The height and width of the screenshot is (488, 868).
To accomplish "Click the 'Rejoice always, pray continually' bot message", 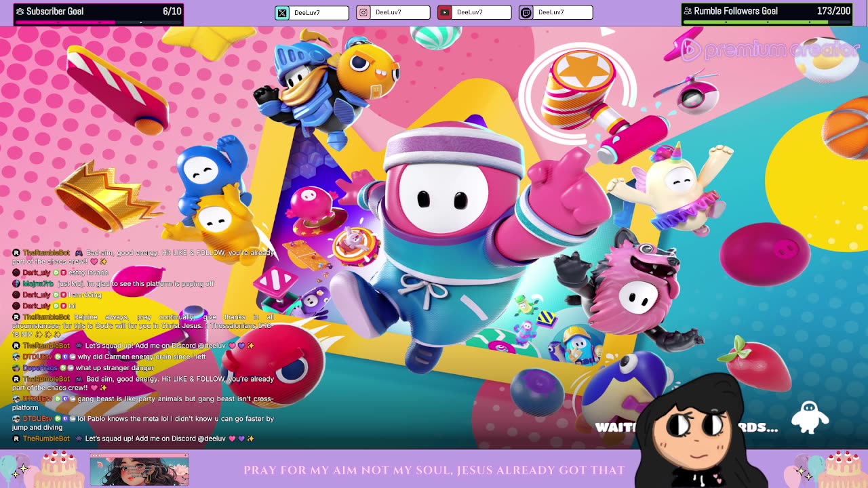I will tap(143, 325).
